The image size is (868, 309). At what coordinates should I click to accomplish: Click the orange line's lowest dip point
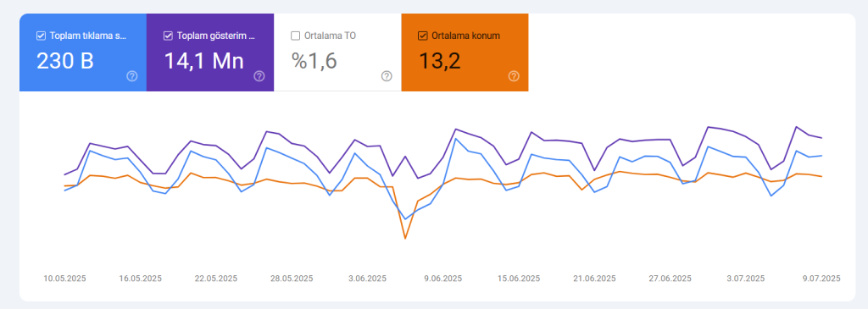[x=405, y=238]
